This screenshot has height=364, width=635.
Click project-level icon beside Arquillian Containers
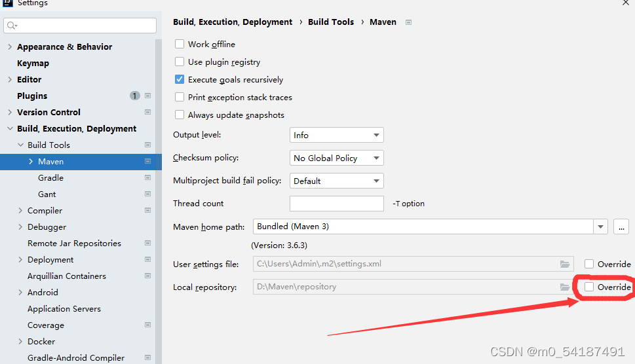coord(148,276)
